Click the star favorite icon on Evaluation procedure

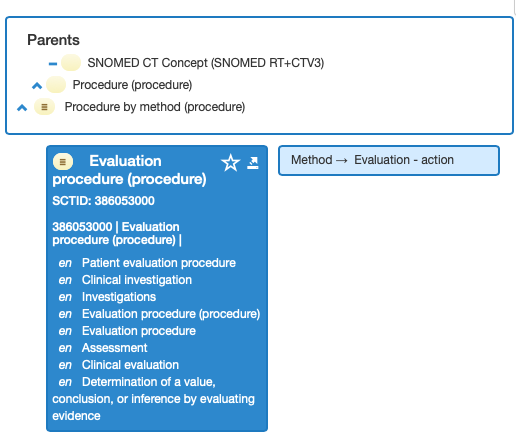pyautogui.click(x=230, y=163)
